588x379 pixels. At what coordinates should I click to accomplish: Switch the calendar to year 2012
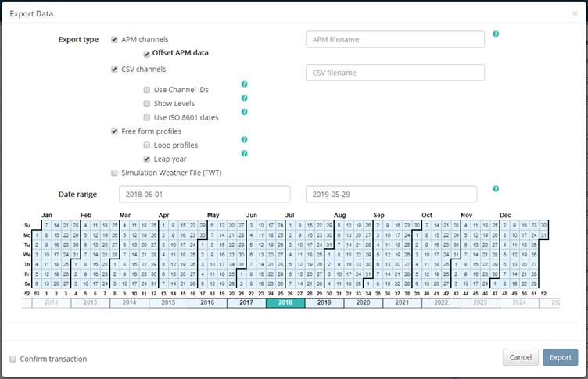point(52,303)
